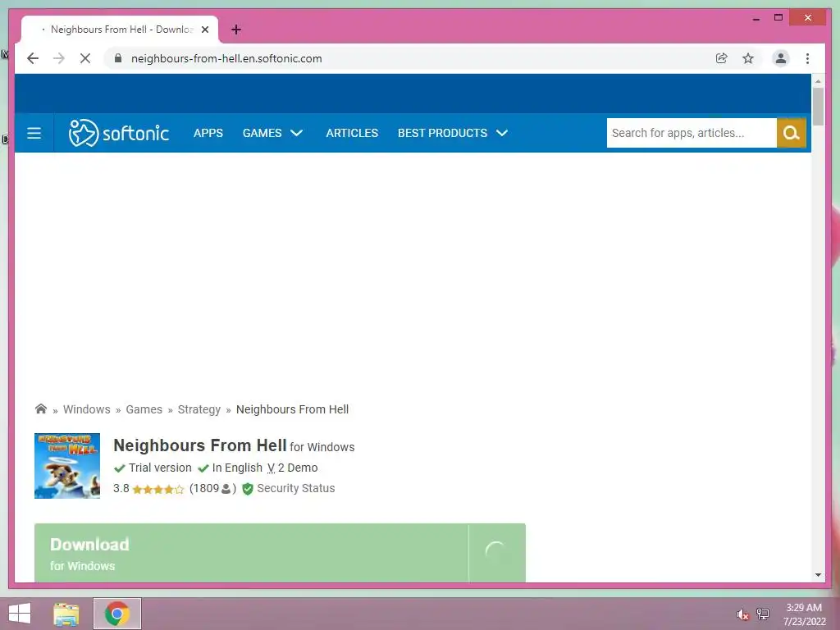
Task: Open Chrome three-dot menu
Action: coord(807,58)
